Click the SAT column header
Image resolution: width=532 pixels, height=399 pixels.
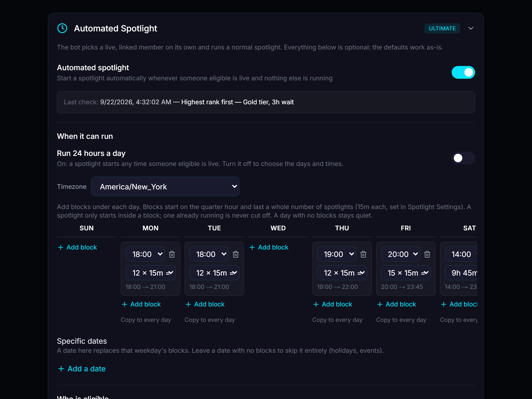coord(469,228)
